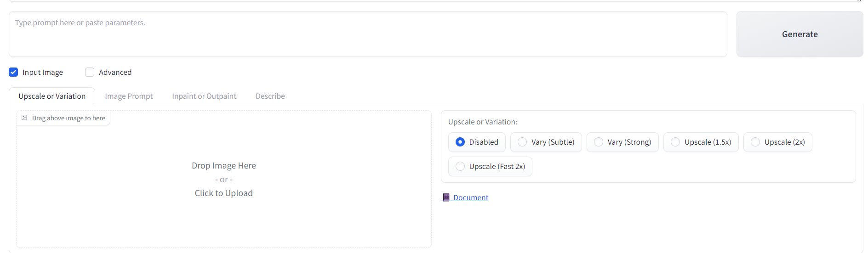Choose the Vary (Subtle) option
Image resolution: width=868 pixels, height=253 pixels.
522,142
